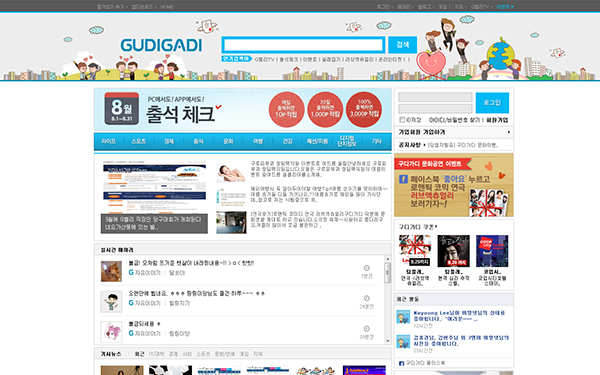
Task: Click the red 3,000P reward circle
Action: coord(364,109)
